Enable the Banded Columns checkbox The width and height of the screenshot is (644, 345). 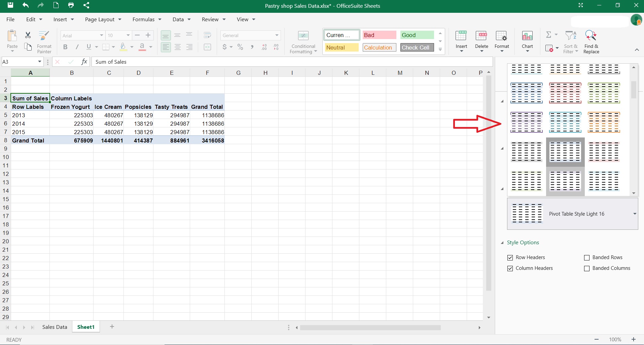coord(587,269)
